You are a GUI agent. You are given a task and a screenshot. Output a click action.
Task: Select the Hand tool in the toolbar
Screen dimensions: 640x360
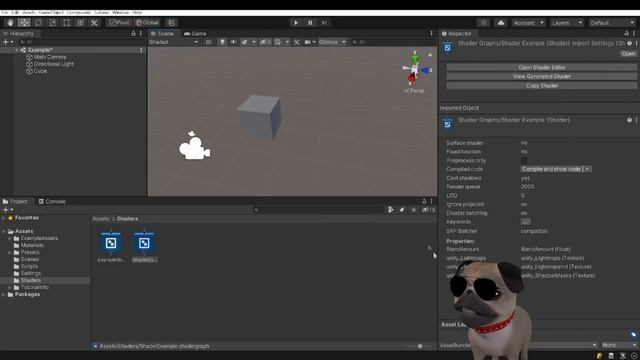tap(10, 23)
